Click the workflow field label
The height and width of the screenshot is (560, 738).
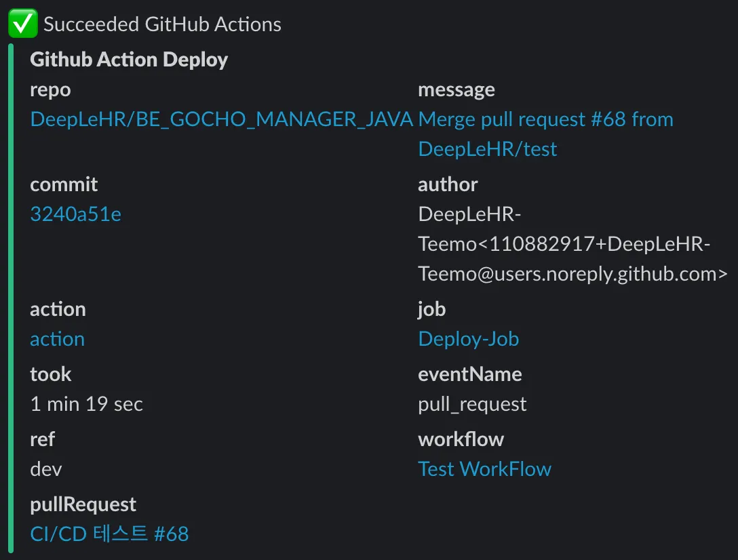click(x=461, y=439)
